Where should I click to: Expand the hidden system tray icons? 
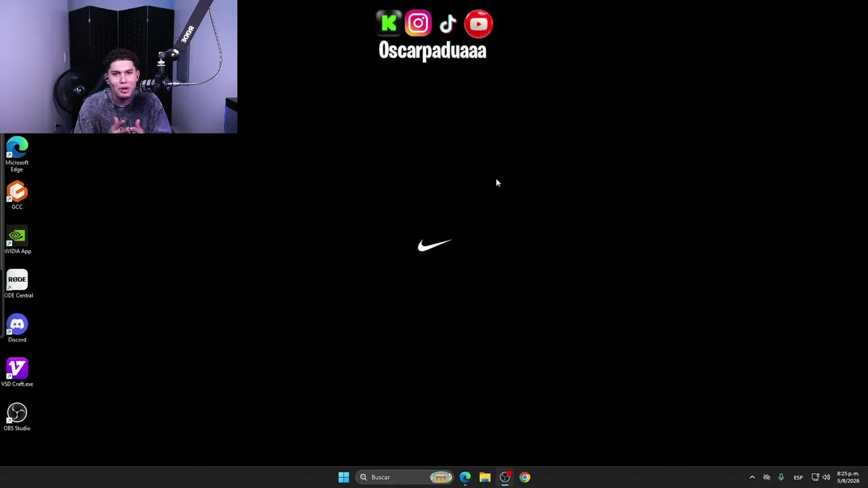click(752, 477)
